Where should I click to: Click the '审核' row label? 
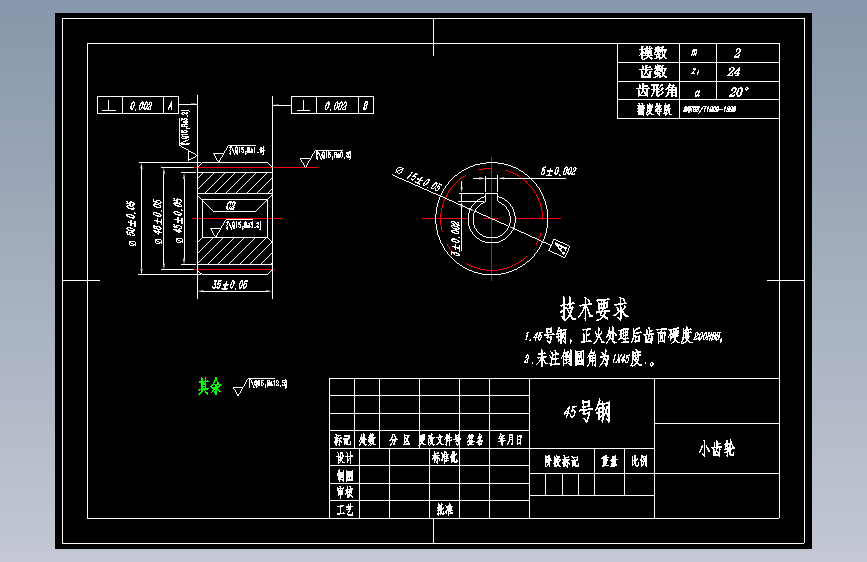(344, 492)
